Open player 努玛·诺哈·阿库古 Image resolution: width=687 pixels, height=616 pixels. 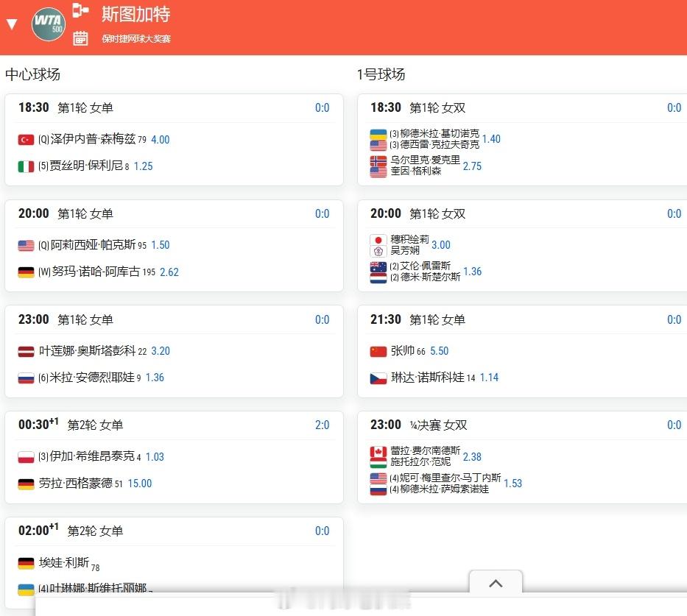tap(96, 272)
